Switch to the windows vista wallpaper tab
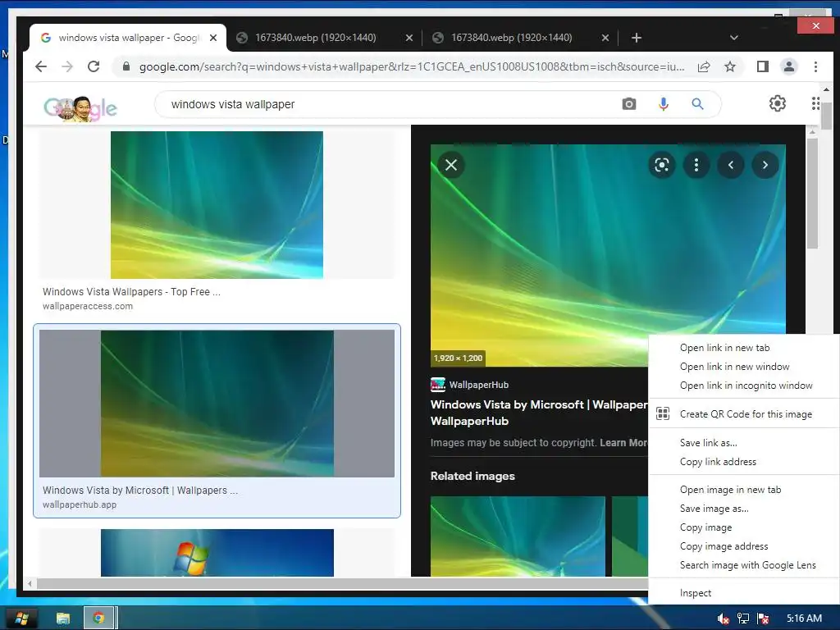This screenshot has height=630, width=840. [128, 38]
